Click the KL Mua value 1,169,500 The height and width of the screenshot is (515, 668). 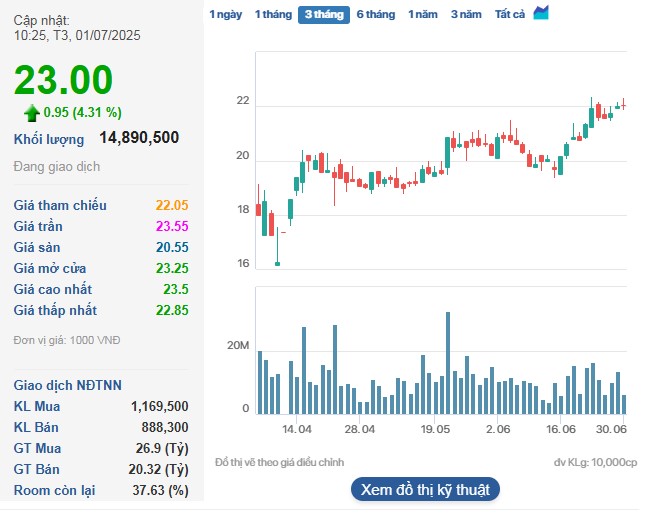[x=159, y=406]
